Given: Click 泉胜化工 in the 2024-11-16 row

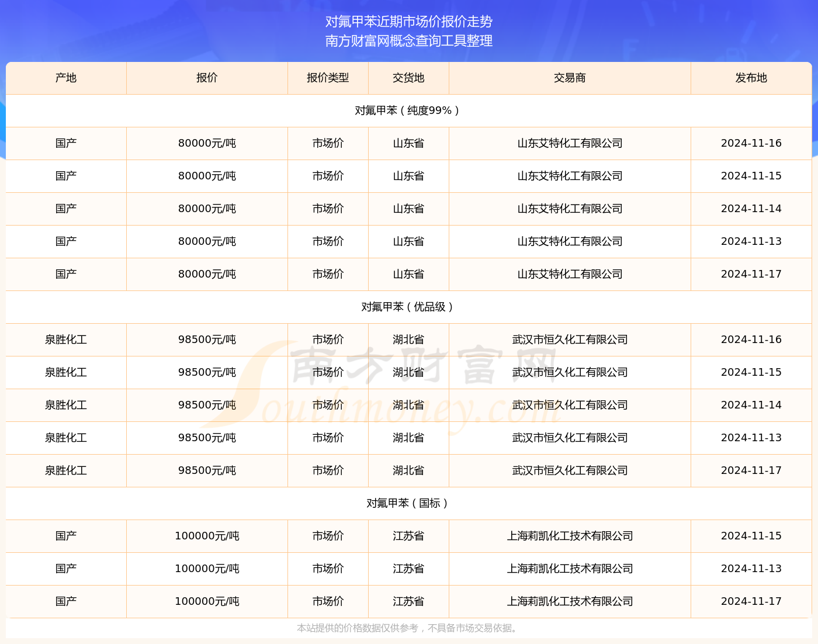Looking at the screenshot, I should coord(66,340).
